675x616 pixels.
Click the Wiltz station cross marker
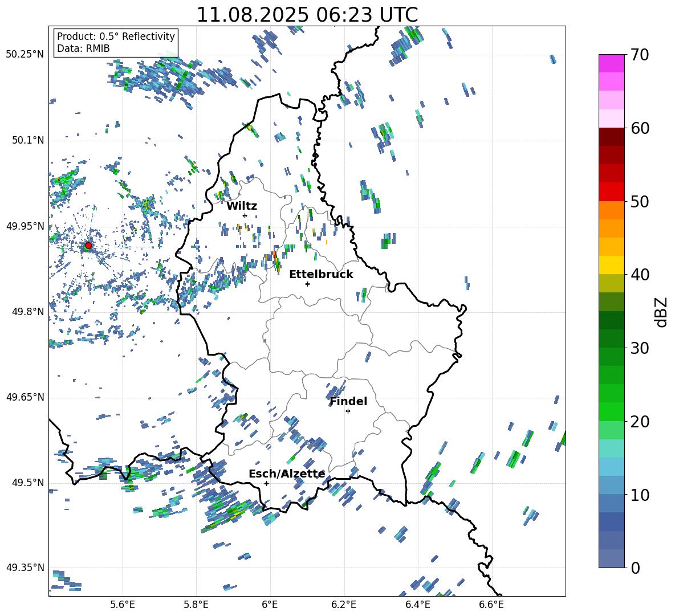(x=245, y=215)
